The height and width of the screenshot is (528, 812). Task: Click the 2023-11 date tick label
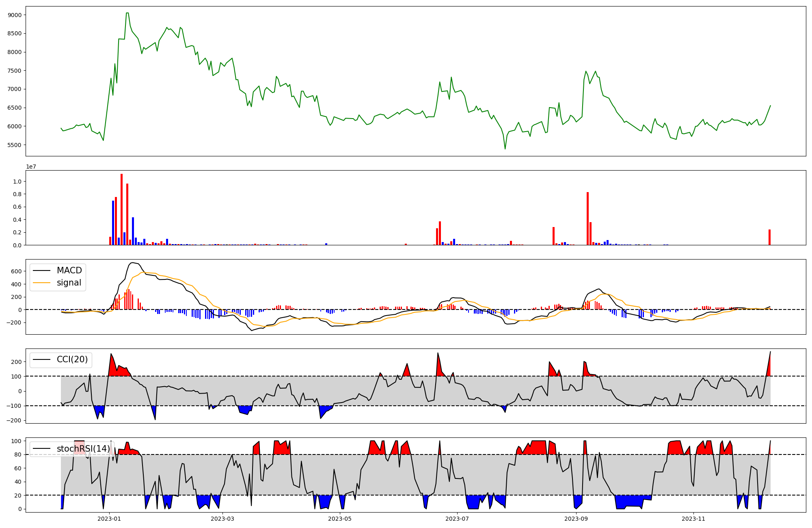[693, 519]
